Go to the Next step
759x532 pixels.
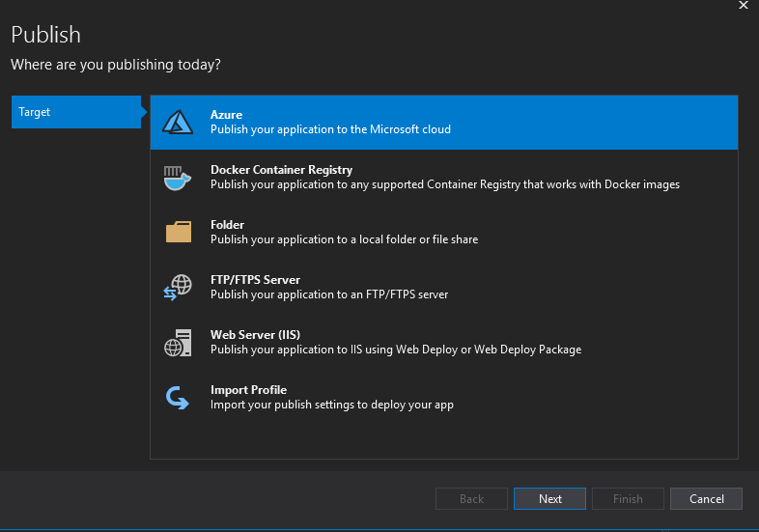(x=549, y=498)
